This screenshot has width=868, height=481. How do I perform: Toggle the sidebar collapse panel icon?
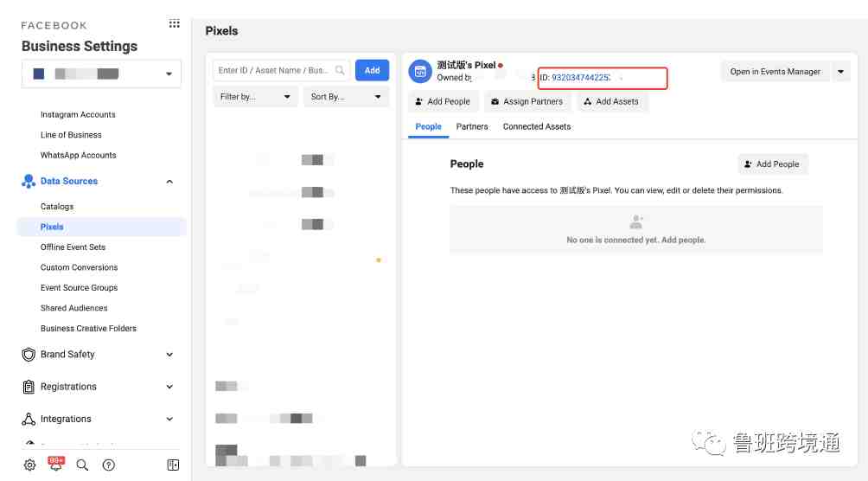point(173,465)
